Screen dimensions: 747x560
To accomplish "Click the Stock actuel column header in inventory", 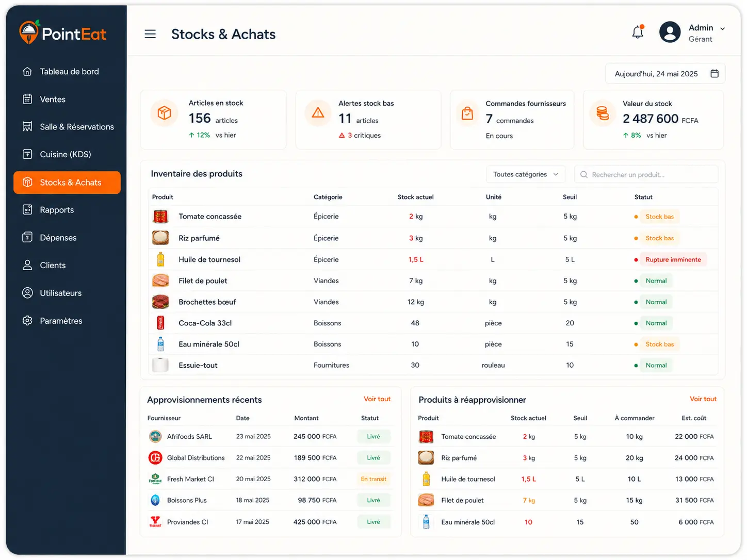I will pyautogui.click(x=415, y=197).
